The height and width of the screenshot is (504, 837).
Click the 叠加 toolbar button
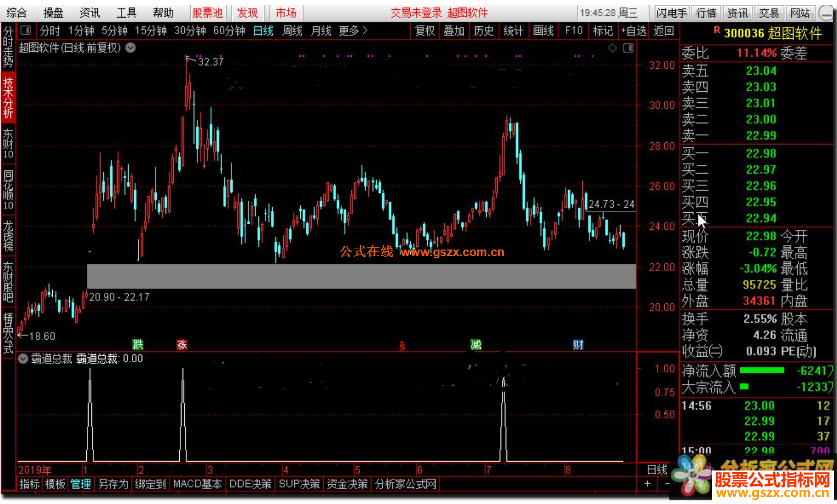click(x=454, y=31)
